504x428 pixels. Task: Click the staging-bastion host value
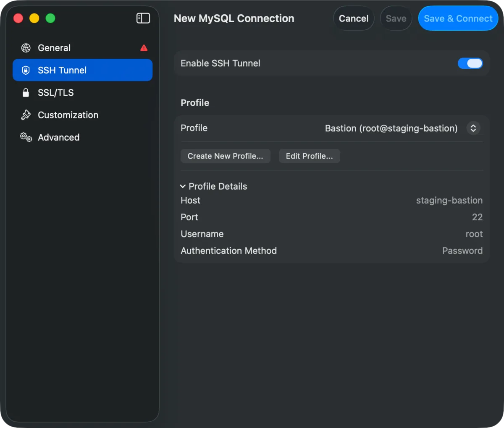(449, 201)
